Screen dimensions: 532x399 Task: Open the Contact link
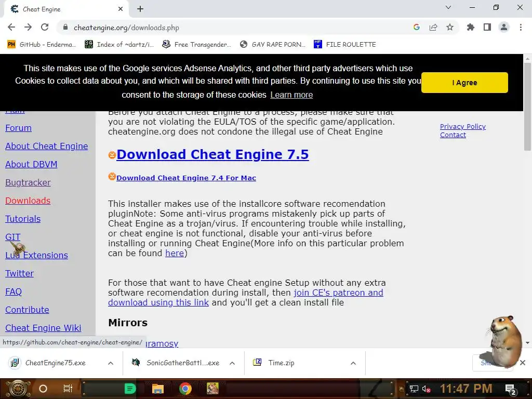pyautogui.click(x=453, y=135)
